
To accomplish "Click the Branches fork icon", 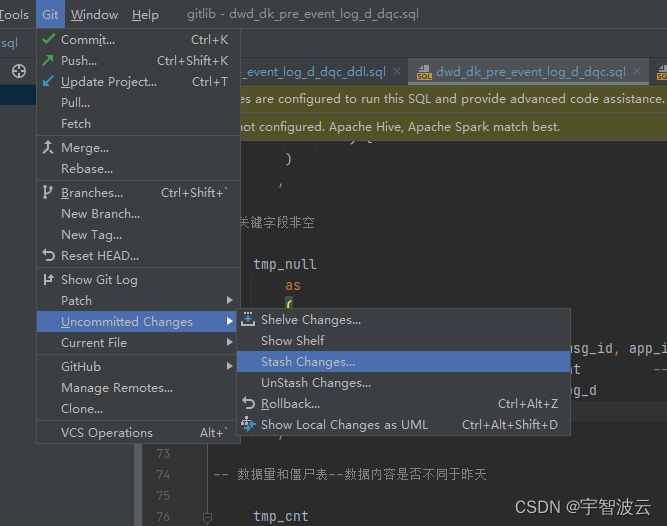I will 48,192.
